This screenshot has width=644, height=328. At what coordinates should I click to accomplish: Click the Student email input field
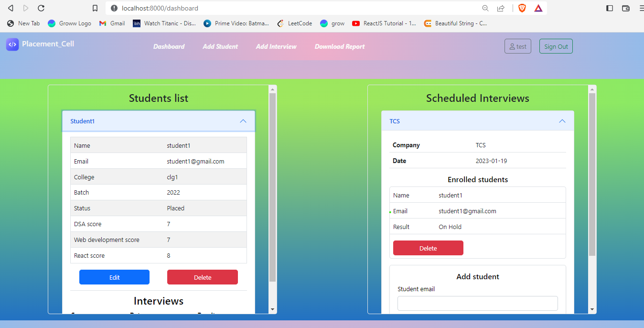477,303
